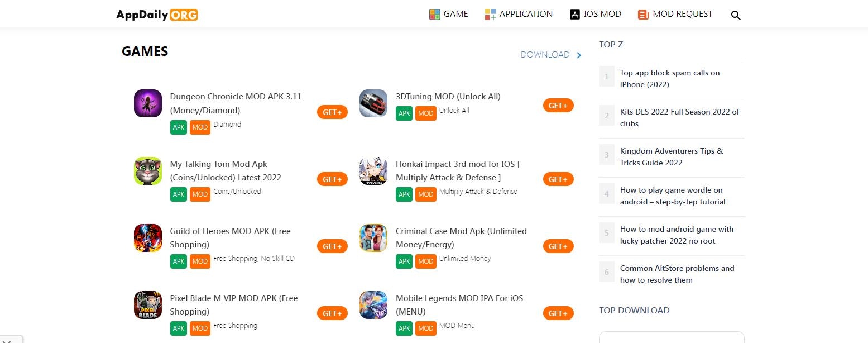868x343 pixels.
Task: Click the My Talking Tom app icon
Action: coord(148,171)
